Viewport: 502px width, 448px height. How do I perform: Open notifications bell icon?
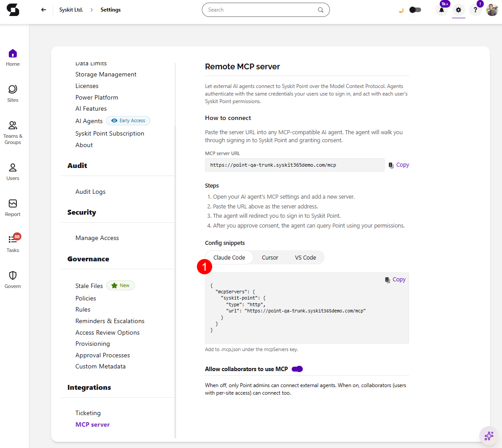tap(442, 10)
